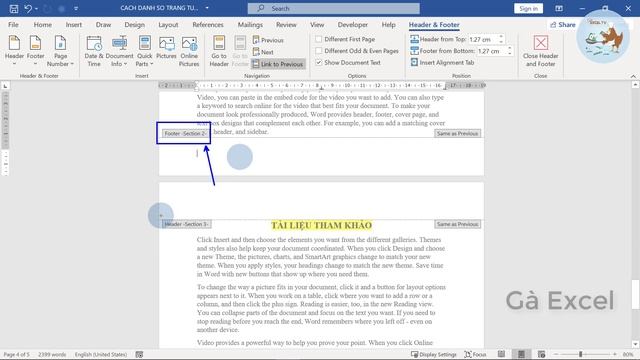Expand the Undo history dropdown arrow
The image size is (640, 360).
click(x=36, y=9)
